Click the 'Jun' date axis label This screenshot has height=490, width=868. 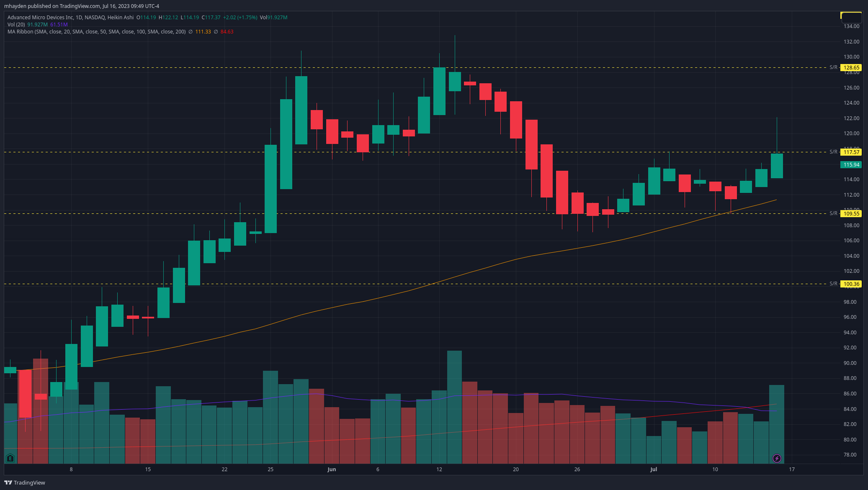tap(332, 469)
